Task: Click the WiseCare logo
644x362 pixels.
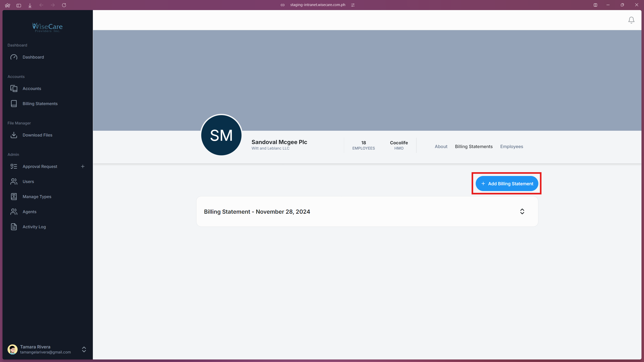Action: pos(47,27)
